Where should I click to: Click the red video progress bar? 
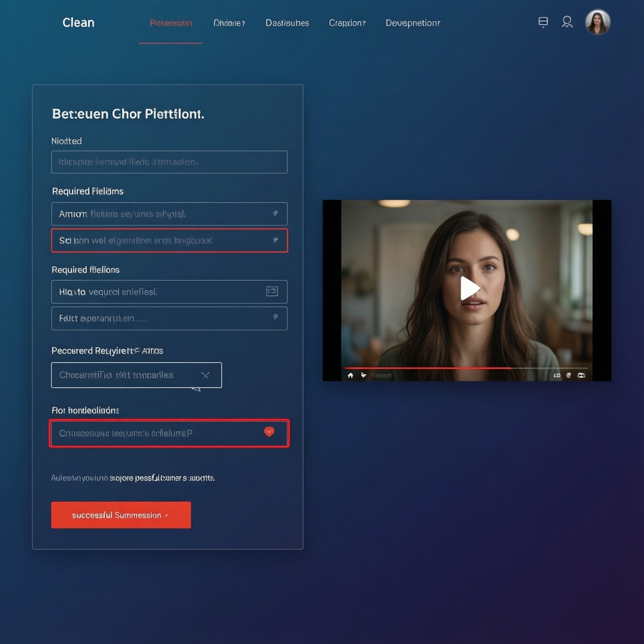pyautogui.click(x=427, y=368)
